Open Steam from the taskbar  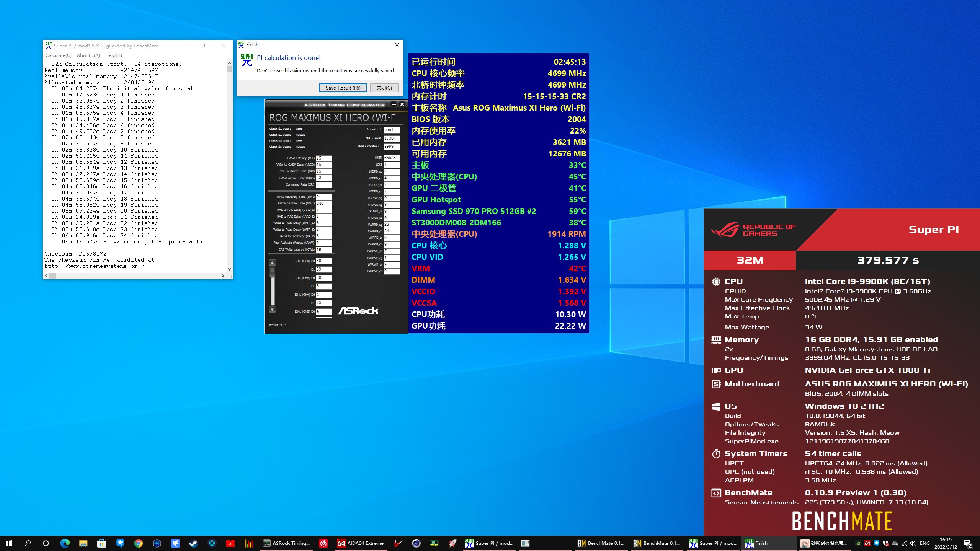(193, 543)
